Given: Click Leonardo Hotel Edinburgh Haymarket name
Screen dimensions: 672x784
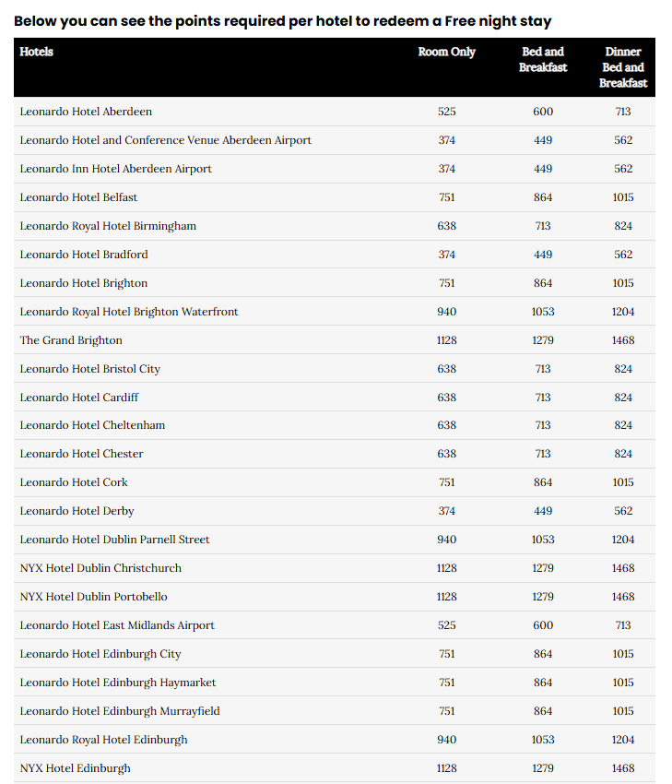Looking at the screenshot, I should [118, 683].
